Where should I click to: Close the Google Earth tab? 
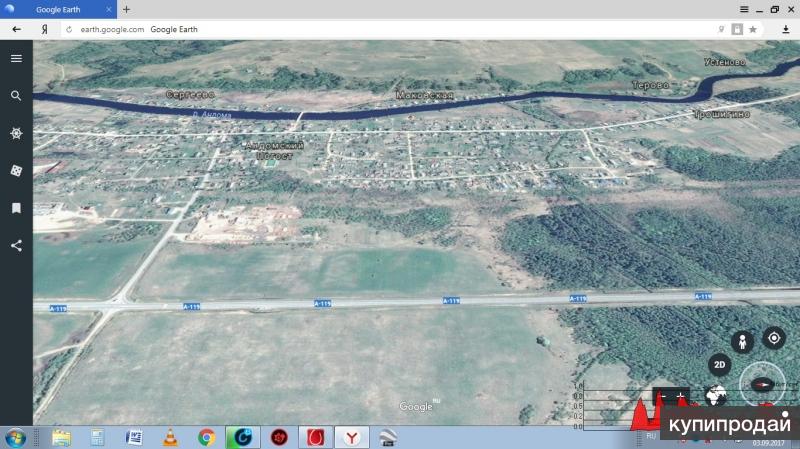pos(109,9)
